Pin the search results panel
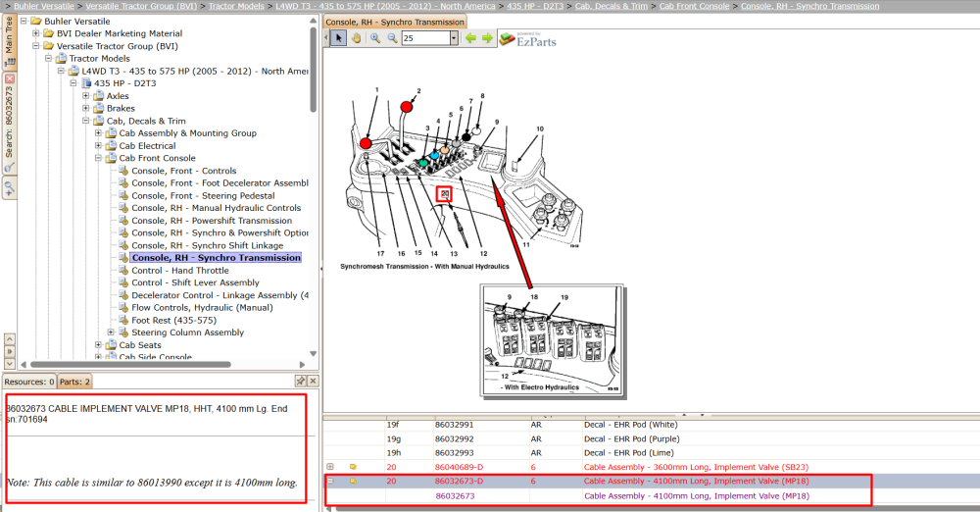 [x=301, y=381]
